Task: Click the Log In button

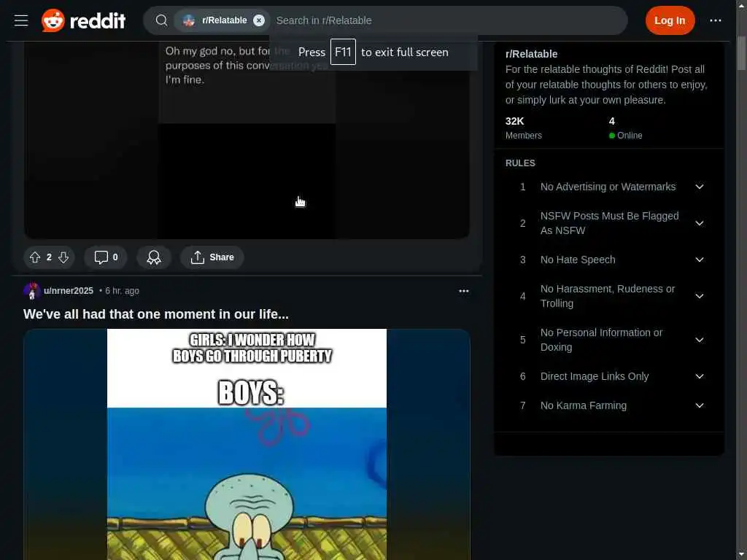Action: (x=670, y=20)
